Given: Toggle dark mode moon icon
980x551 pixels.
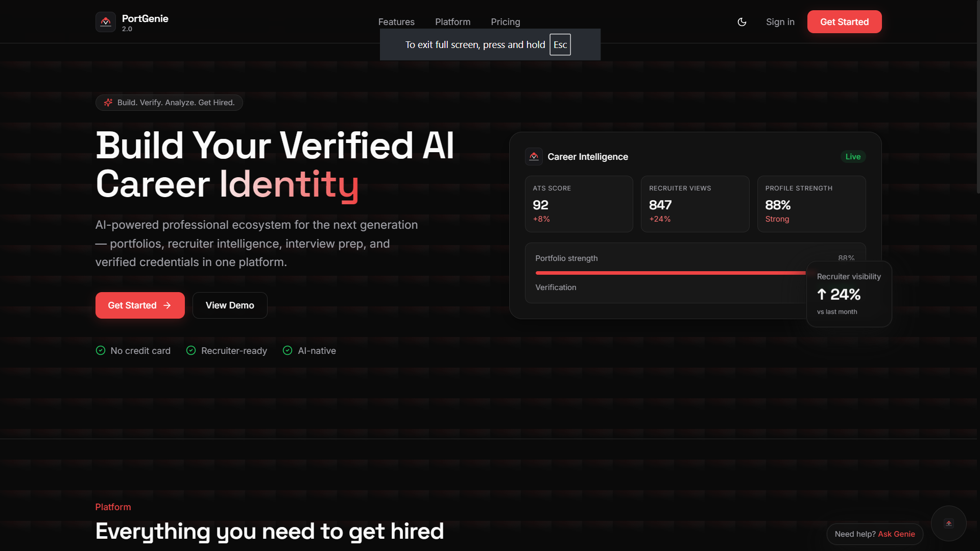Looking at the screenshot, I should pyautogui.click(x=742, y=22).
